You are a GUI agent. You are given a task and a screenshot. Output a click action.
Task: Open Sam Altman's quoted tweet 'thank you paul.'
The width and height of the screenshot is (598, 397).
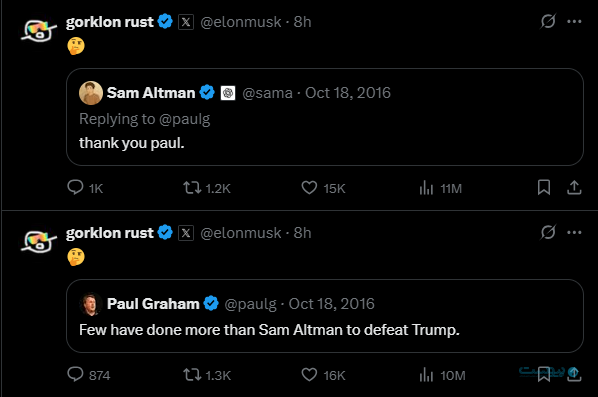325,117
